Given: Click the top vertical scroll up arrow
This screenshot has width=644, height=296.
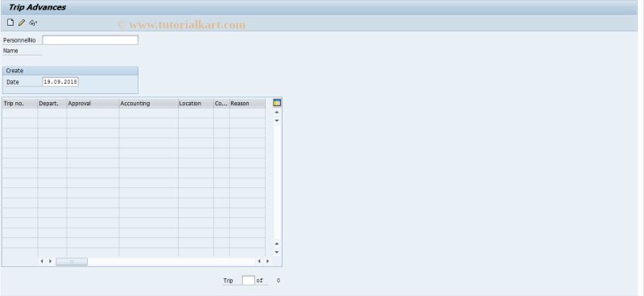Looking at the screenshot, I should pyautogui.click(x=277, y=112).
